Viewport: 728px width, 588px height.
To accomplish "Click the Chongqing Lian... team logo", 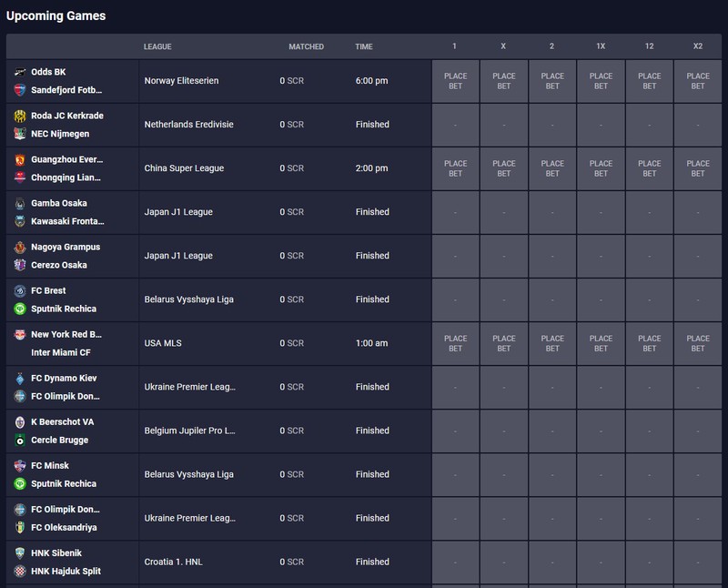I will click(x=20, y=177).
